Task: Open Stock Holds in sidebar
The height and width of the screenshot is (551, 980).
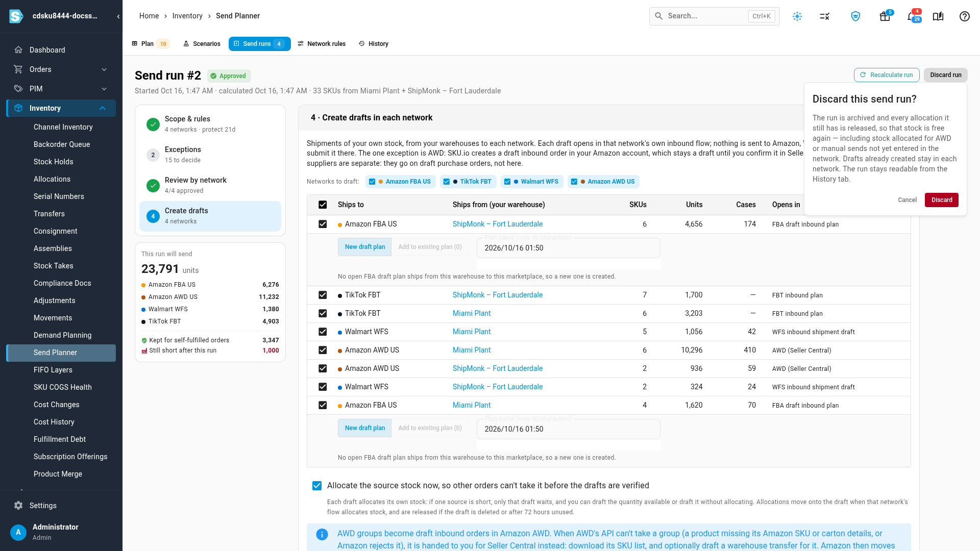Action: pyautogui.click(x=54, y=162)
